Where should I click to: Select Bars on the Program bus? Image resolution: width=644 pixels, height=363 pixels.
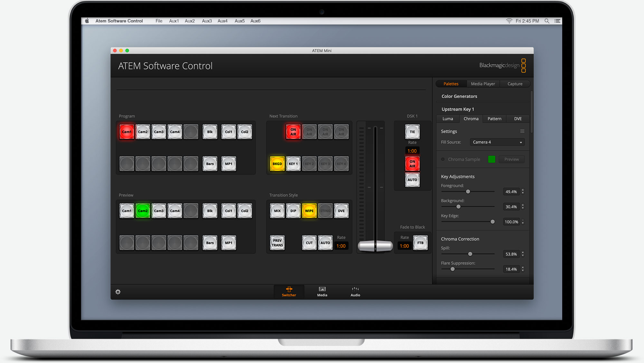pos(210,164)
